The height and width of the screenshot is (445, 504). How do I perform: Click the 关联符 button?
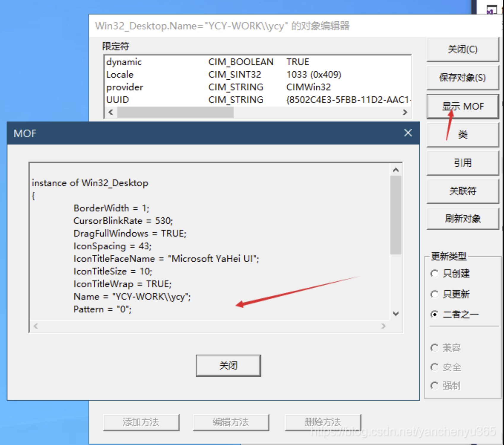[x=462, y=191]
